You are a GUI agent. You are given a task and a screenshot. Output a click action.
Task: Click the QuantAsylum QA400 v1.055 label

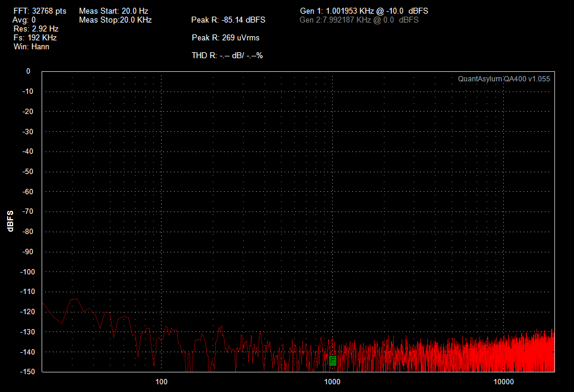click(x=504, y=78)
